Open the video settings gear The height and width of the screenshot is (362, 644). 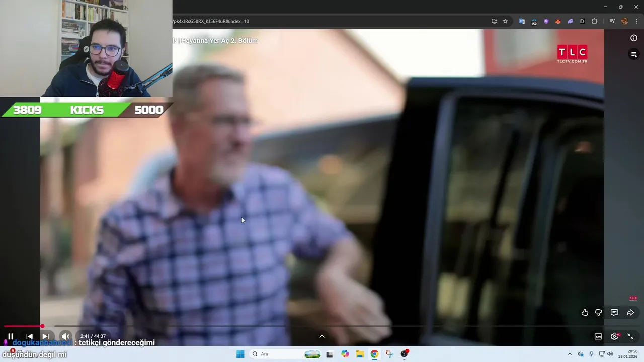[x=614, y=336]
